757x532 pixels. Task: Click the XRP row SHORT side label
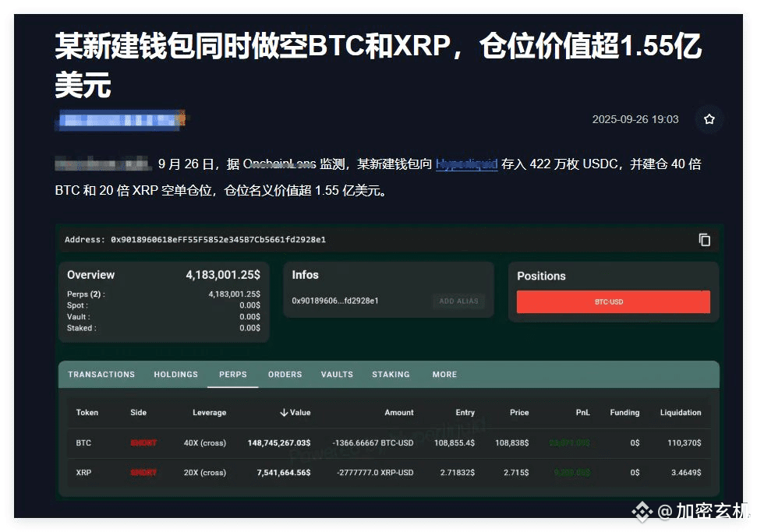click(x=143, y=473)
